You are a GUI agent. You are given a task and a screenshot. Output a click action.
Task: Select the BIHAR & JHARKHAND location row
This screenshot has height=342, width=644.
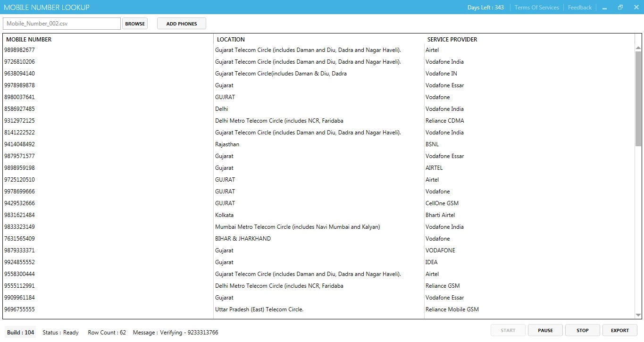pyautogui.click(x=243, y=239)
